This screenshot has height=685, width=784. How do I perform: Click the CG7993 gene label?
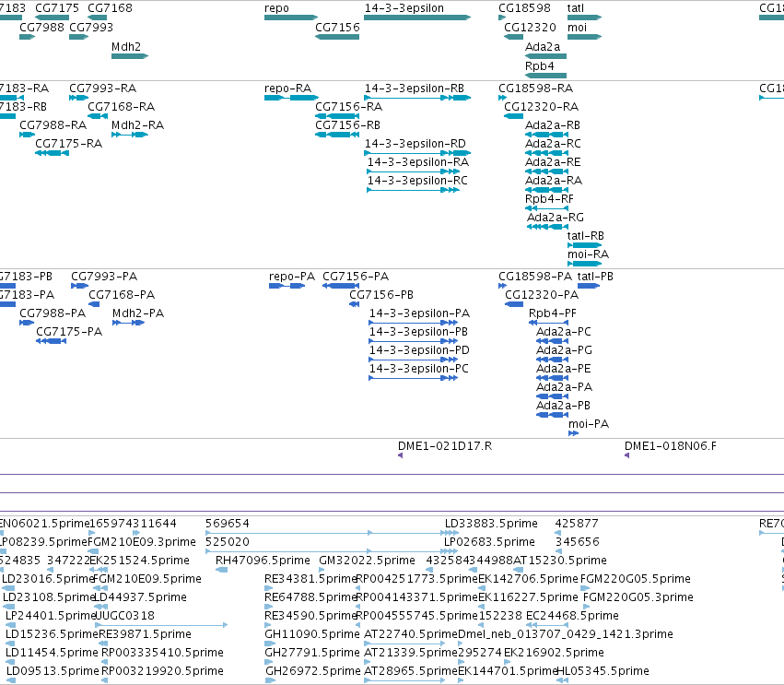91,27
